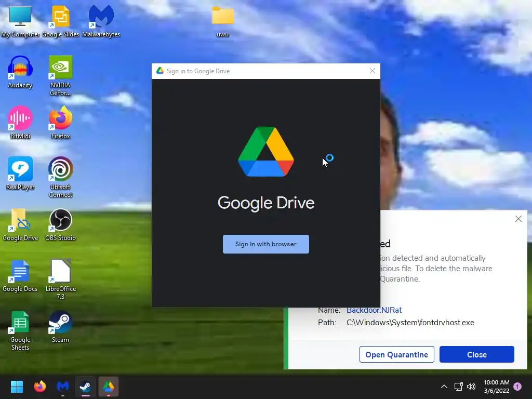This screenshot has width=532, height=399.
Task: Click the Google Sheets desktop shortcut
Action: pyautogui.click(x=20, y=330)
